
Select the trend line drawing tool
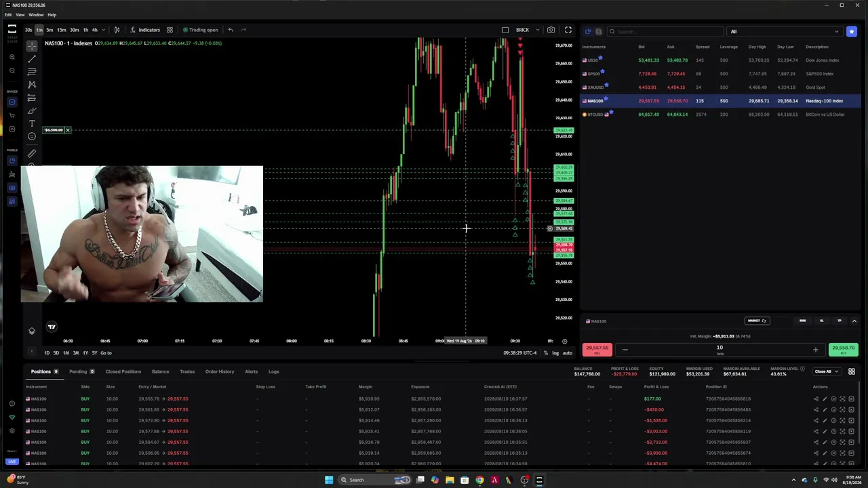click(x=32, y=58)
